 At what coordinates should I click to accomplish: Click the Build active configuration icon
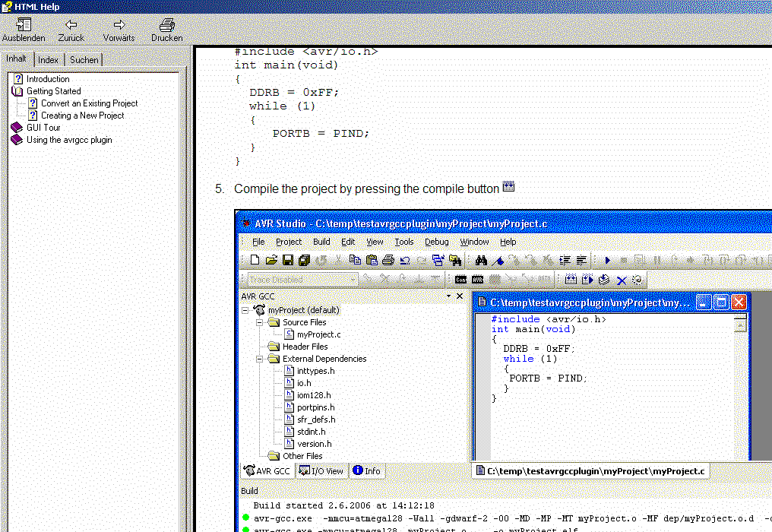(571, 280)
